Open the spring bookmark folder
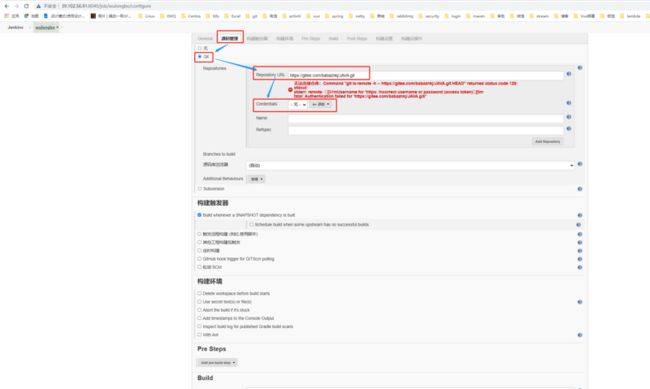650x389 pixels. click(334, 16)
